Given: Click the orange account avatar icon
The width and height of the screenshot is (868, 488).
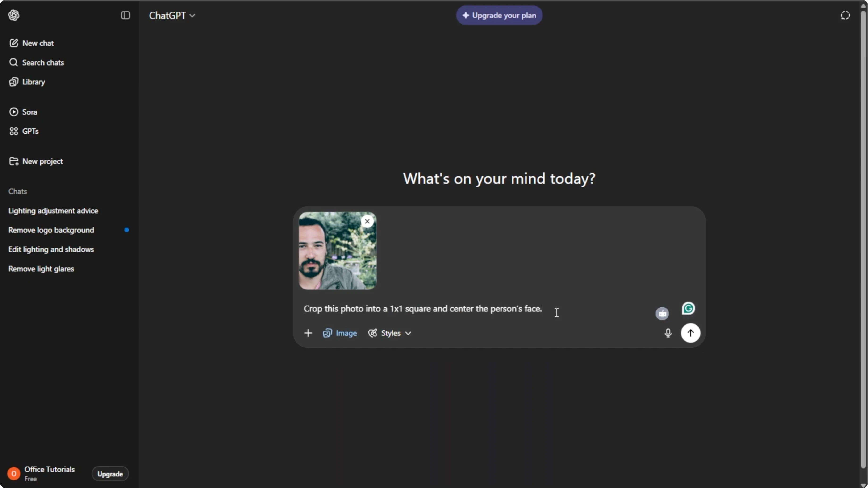Looking at the screenshot, I should 14,474.
